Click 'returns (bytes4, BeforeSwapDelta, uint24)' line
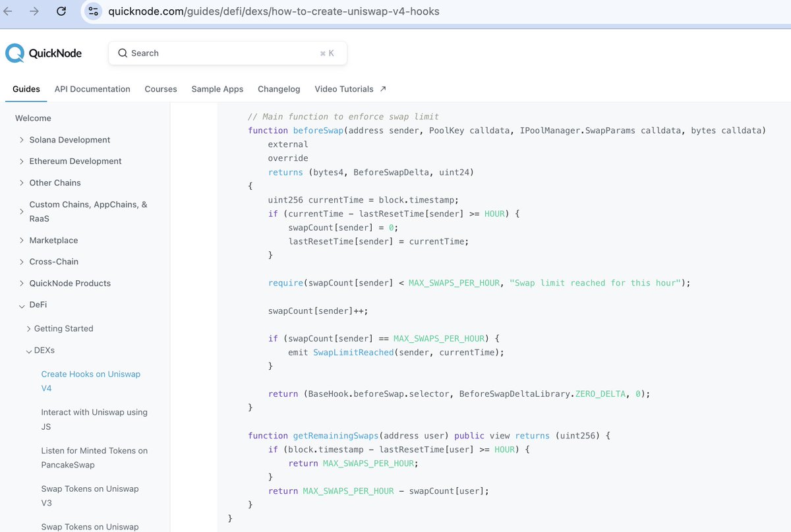The width and height of the screenshot is (791, 532). (x=371, y=172)
